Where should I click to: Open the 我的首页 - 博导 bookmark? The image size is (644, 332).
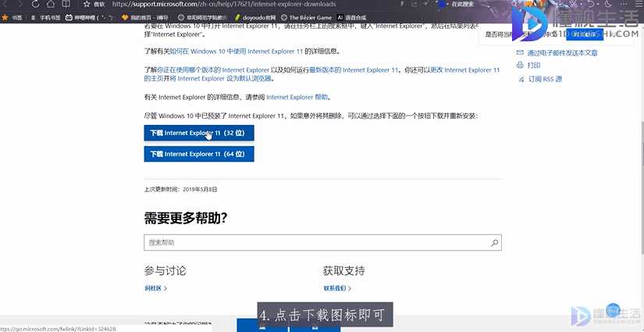(147, 18)
